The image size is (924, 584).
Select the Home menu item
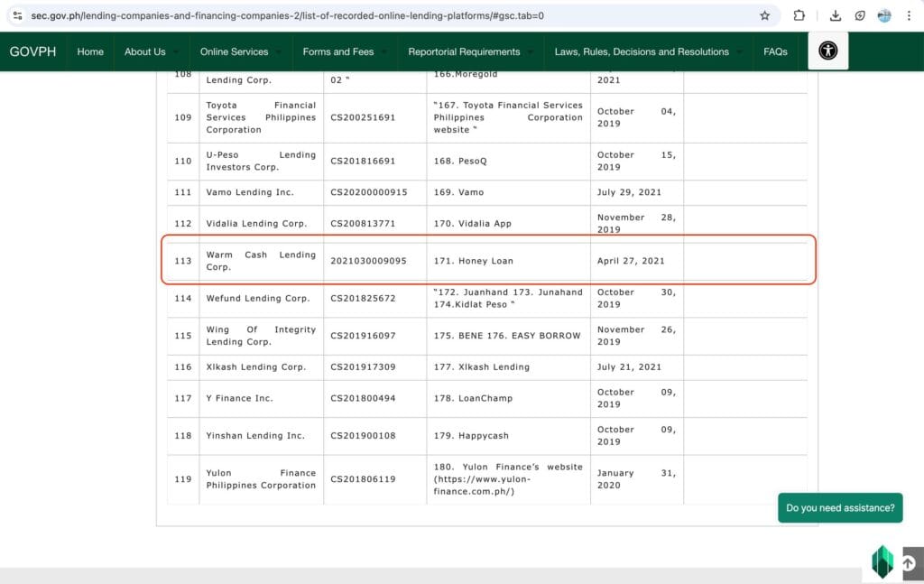point(89,51)
